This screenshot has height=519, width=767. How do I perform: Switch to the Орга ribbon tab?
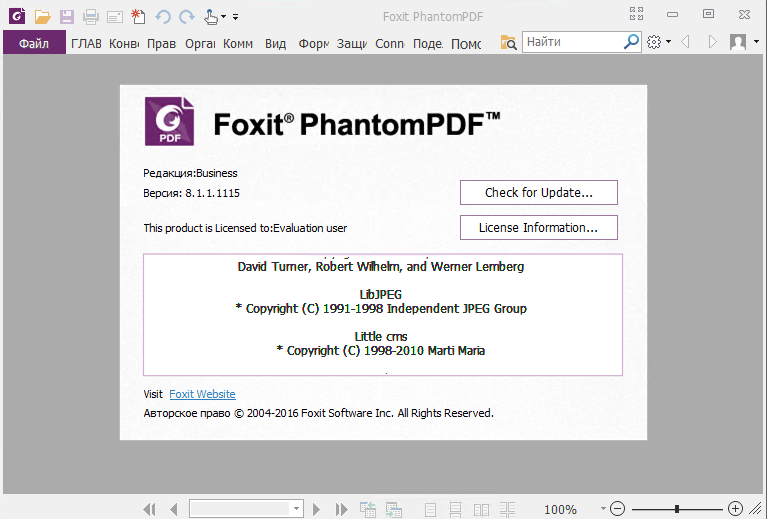pos(200,44)
